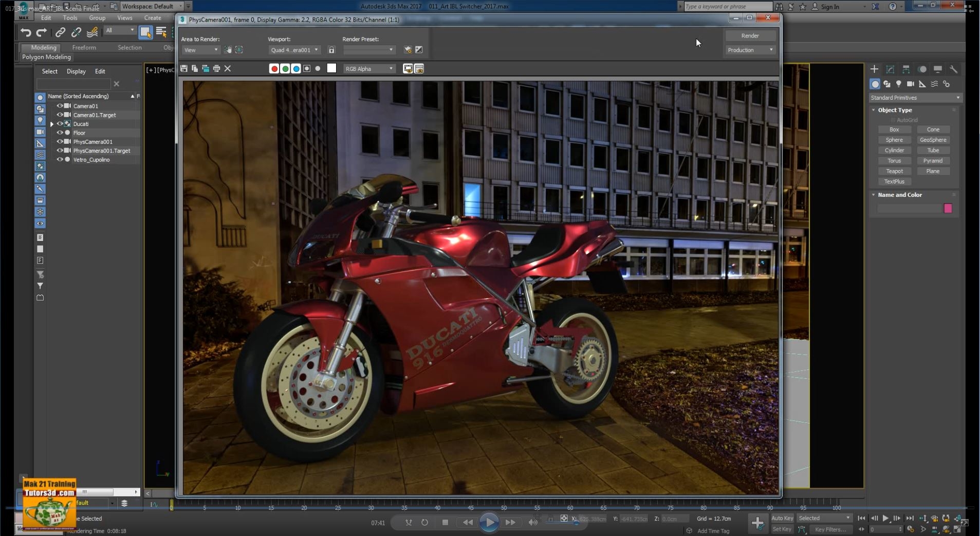Screen dimensions: 980x536
Task: Save the rendered image with the disk icon
Action: pyautogui.click(x=184, y=68)
